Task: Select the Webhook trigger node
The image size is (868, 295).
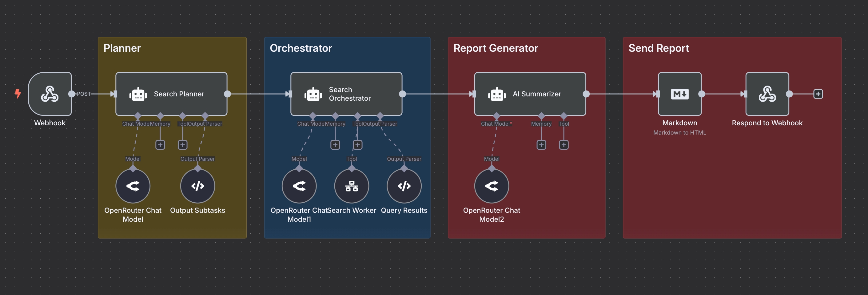Action: click(x=50, y=94)
